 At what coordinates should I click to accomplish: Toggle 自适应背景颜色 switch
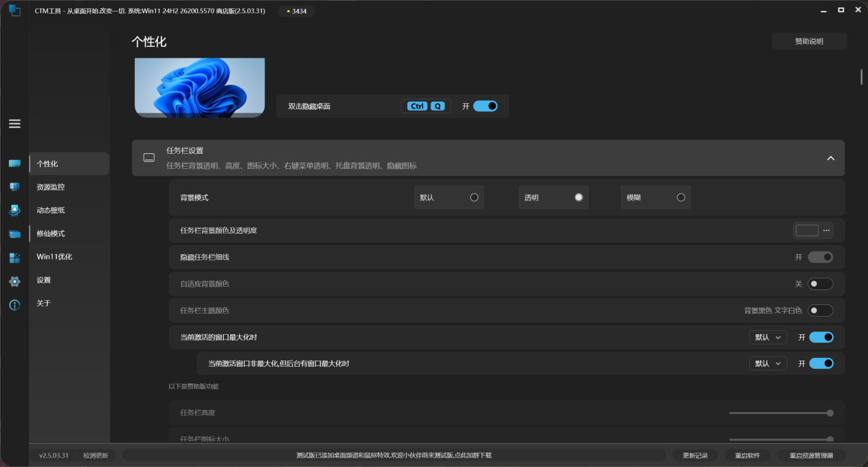pos(821,284)
